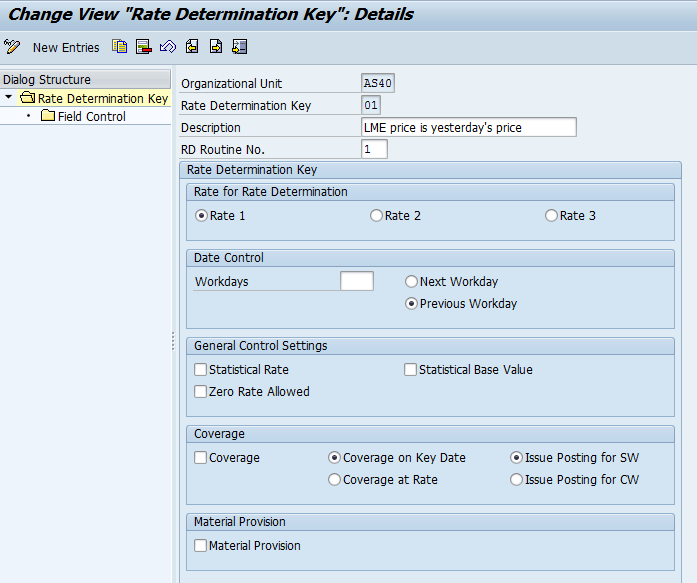Go to the next entry icon

(x=215, y=47)
